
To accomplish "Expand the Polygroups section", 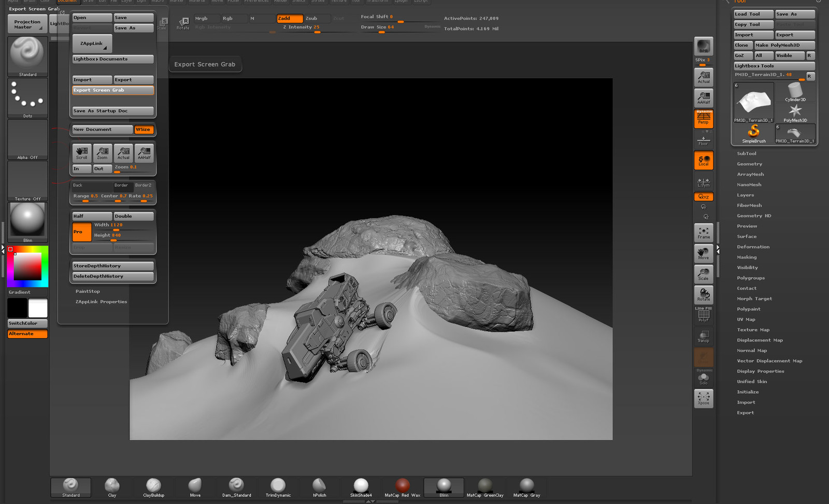I will tap(751, 278).
